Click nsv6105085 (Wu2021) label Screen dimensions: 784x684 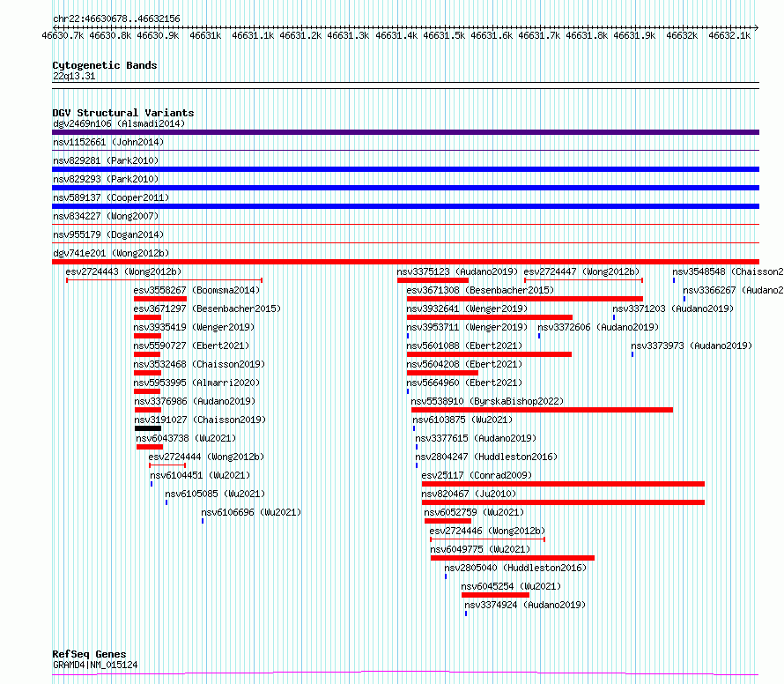(215, 494)
